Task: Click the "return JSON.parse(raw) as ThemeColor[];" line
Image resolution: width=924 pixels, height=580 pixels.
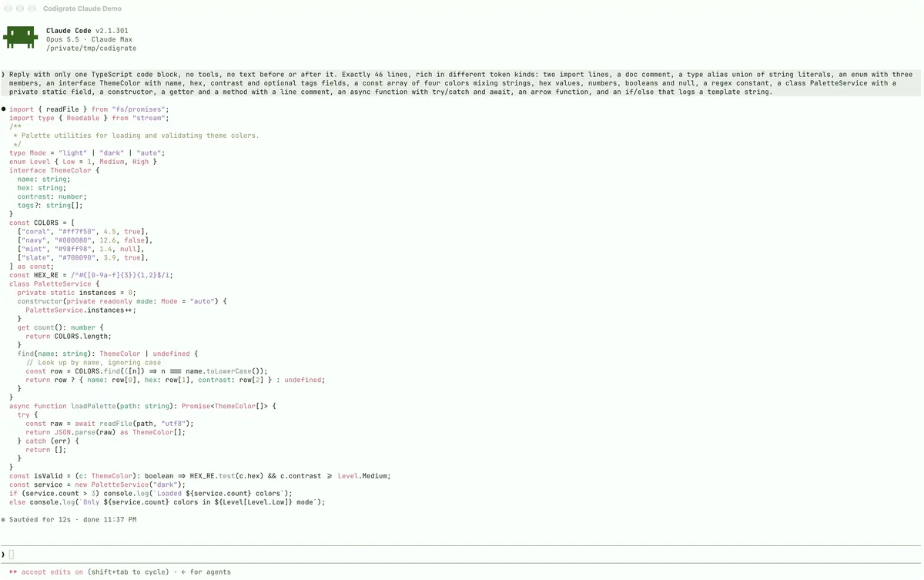Action: point(105,432)
